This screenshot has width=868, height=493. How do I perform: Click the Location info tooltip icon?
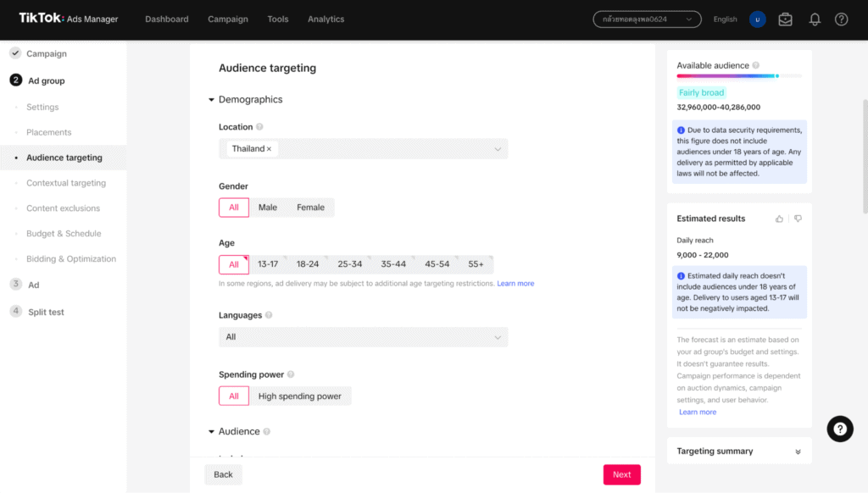click(259, 127)
